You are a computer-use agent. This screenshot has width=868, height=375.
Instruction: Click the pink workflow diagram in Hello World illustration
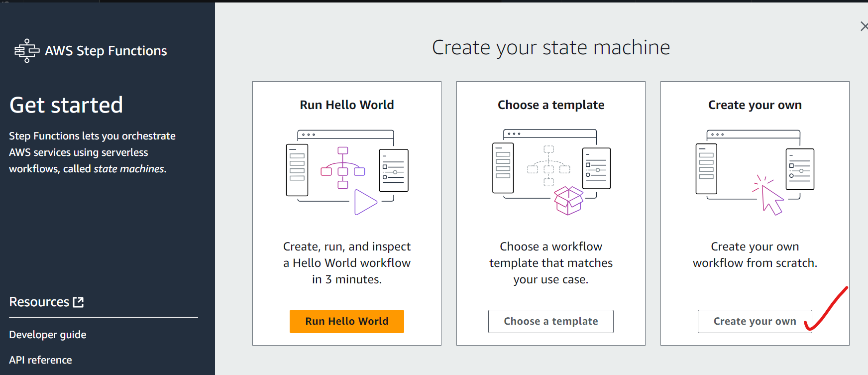[343, 168]
